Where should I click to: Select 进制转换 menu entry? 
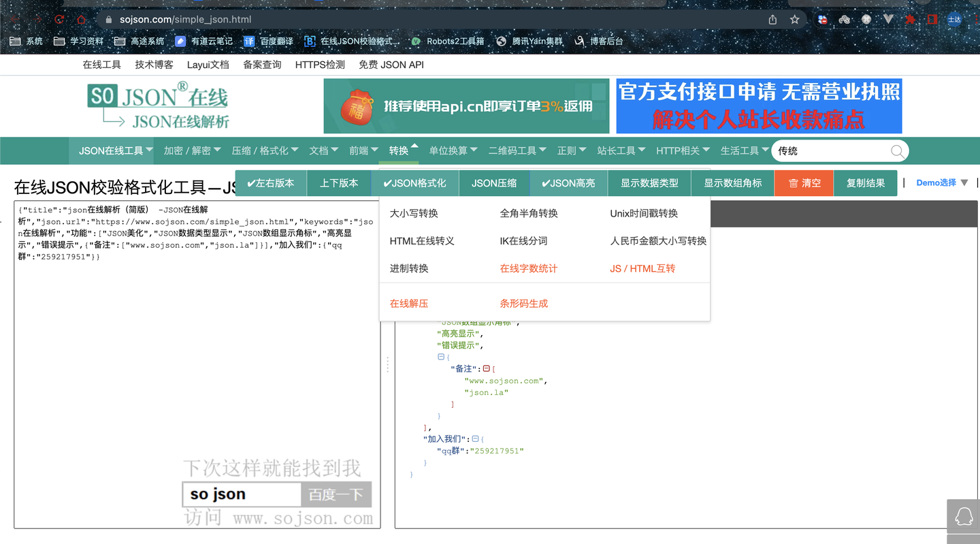409,269
